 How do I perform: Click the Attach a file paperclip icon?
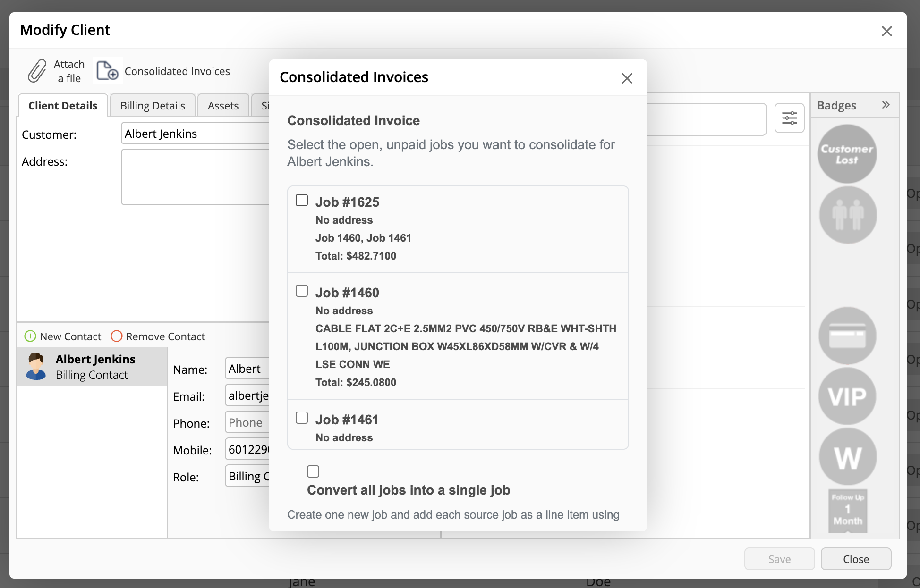pyautogui.click(x=37, y=71)
